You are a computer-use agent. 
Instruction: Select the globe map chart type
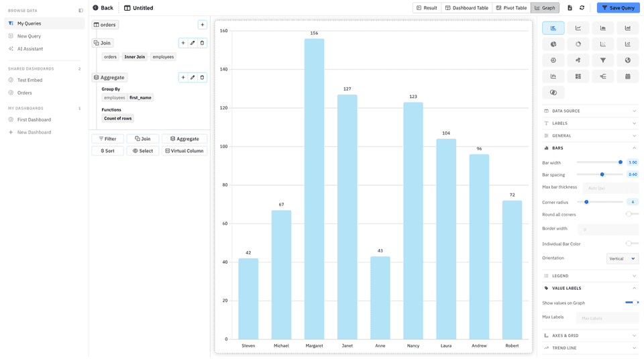pos(628,60)
